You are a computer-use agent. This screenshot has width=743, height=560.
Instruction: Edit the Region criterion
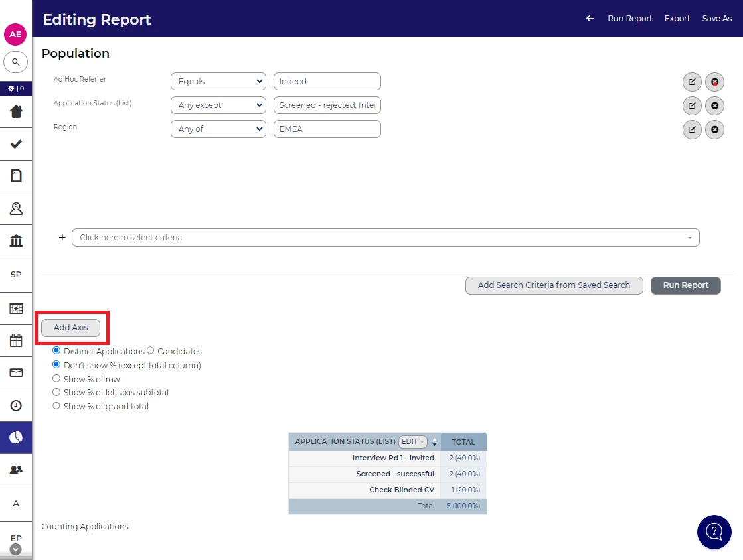pos(692,129)
